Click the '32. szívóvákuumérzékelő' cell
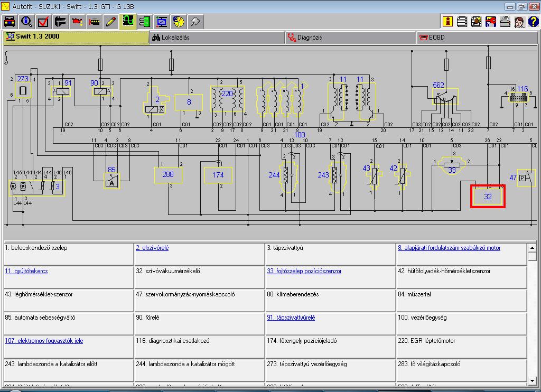Viewport: 541px width, 392px height. [x=200, y=277]
